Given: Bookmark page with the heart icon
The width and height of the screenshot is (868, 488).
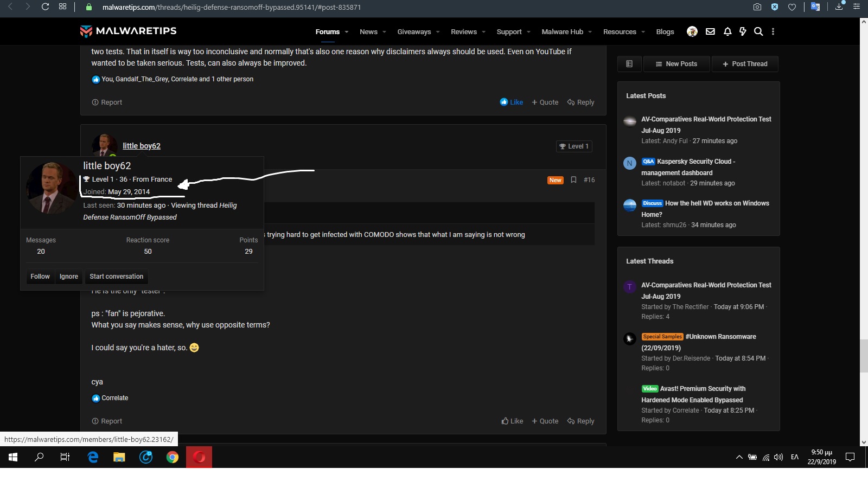Looking at the screenshot, I should 792,7.
